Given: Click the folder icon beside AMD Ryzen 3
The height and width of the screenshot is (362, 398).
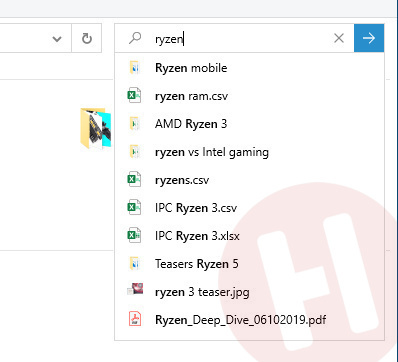Looking at the screenshot, I should click(135, 124).
